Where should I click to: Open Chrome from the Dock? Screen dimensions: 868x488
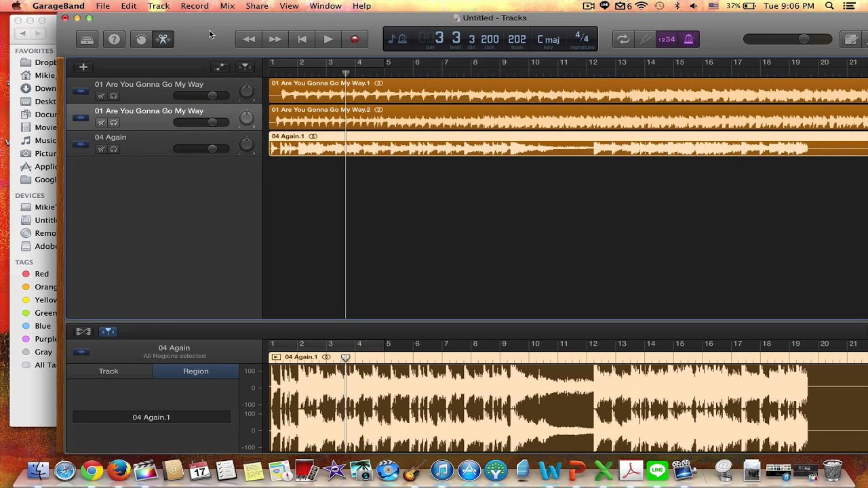92,470
